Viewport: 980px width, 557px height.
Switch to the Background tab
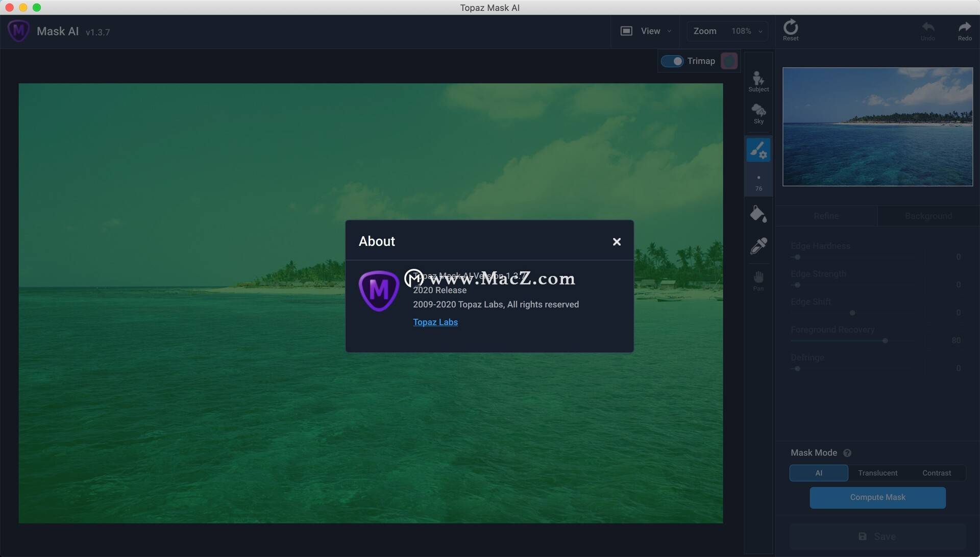[928, 216]
